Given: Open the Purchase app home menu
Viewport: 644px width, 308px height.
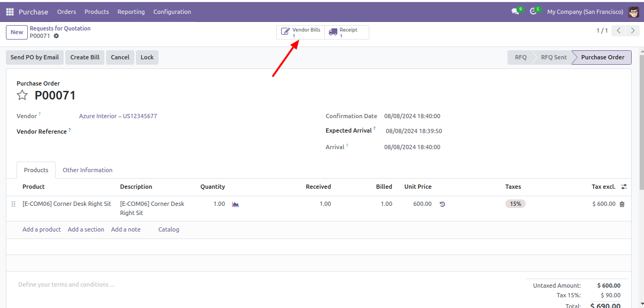Looking at the screenshot, I should coord(33,12).
